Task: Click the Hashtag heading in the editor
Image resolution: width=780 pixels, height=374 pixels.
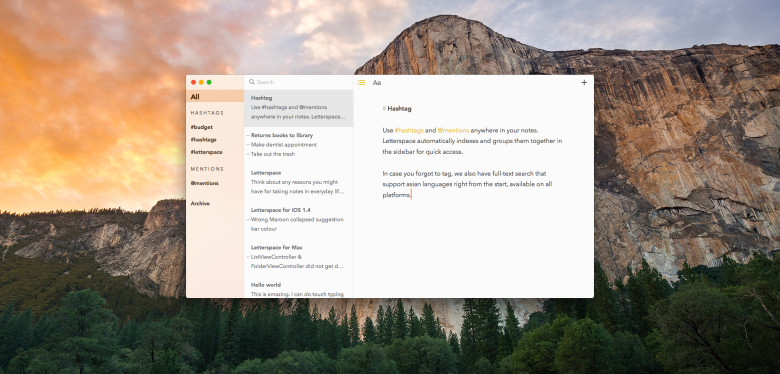Action: click(399, 108)
